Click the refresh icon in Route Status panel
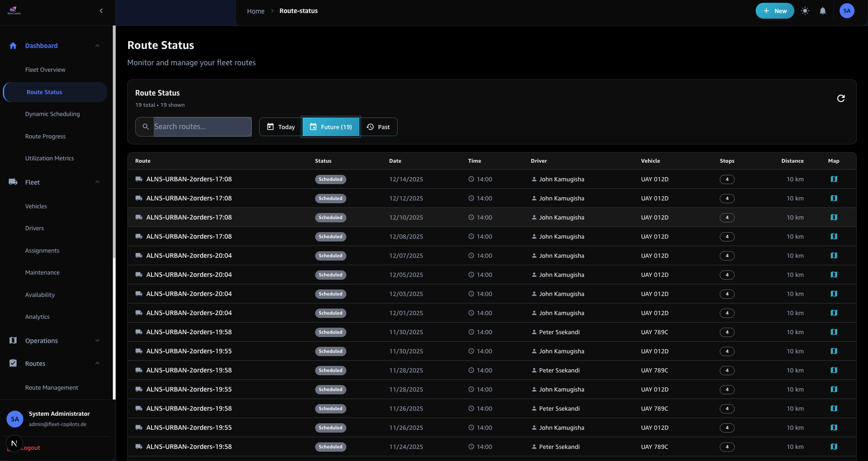 coord(840,98)
